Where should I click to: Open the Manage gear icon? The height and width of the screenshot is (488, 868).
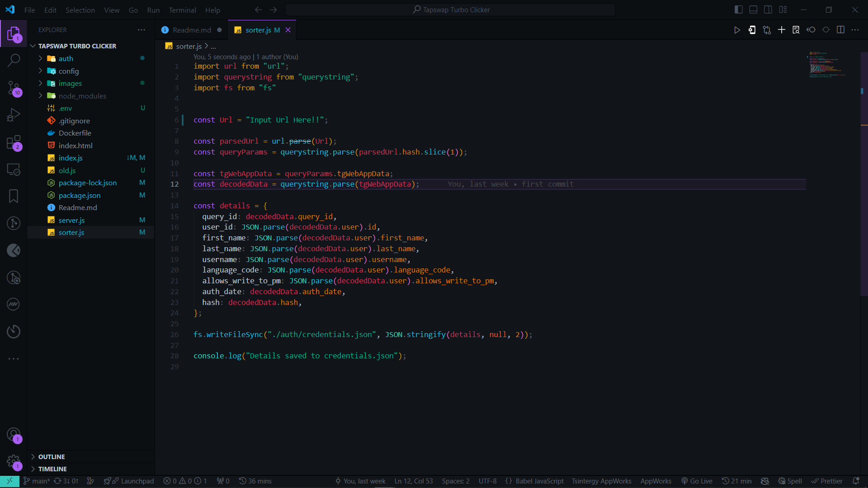[14, 462]
